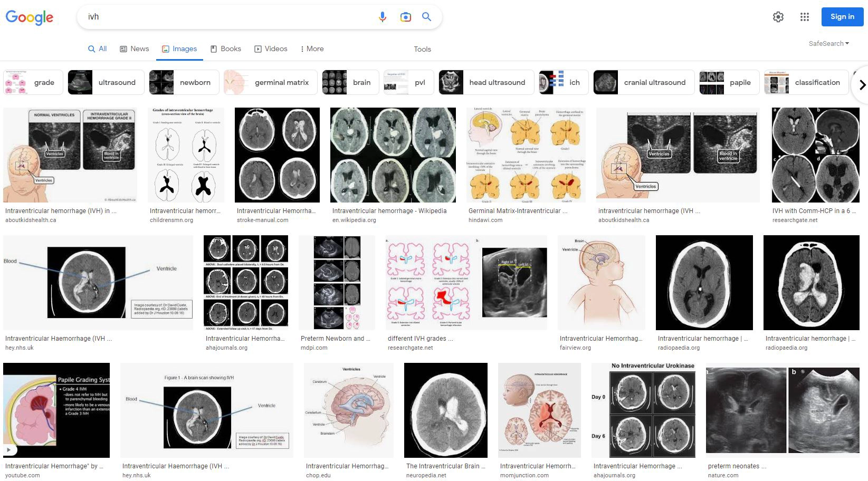Open the mdpi.com Preterm Newborn image
868x481 pixels.
coord(337,283)
